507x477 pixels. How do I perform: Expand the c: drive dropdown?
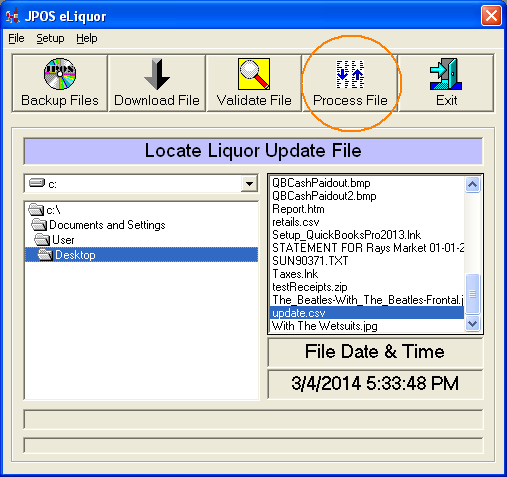click(x=249, y=184)
